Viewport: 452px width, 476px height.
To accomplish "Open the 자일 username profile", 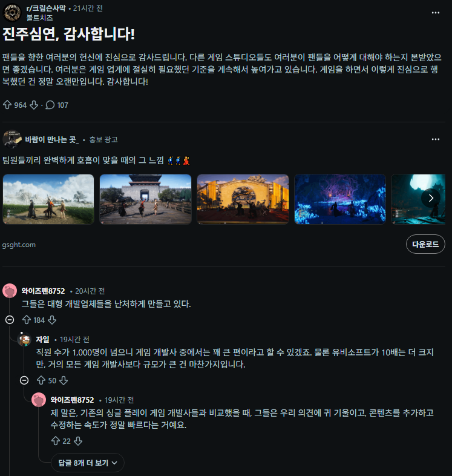I will tap(42, 339).
